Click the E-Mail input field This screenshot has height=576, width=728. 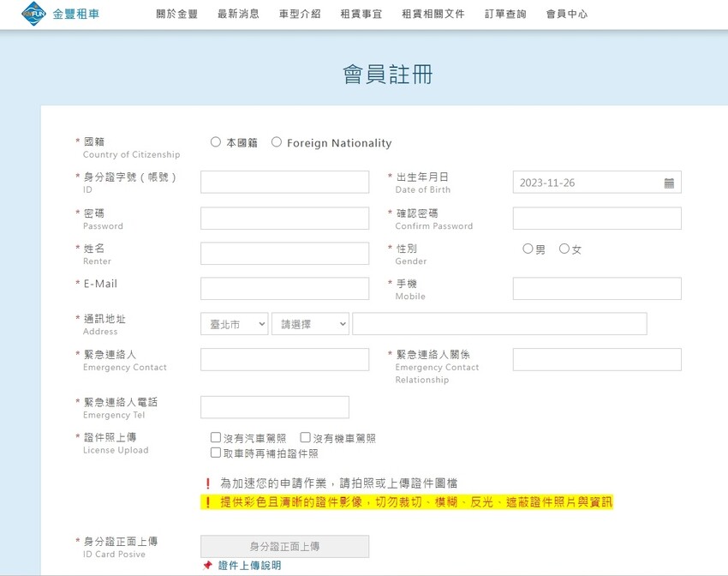(284, 288)
